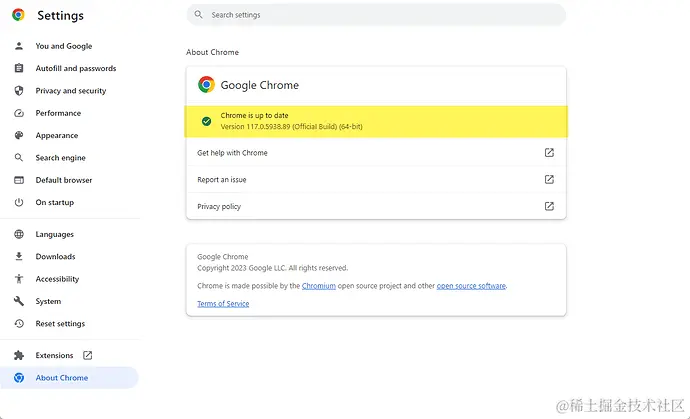Viewport: 690px width, 419px height.
Task: Click the wrench icon for System
Action: pyautogui.click(x=19, y=301)
